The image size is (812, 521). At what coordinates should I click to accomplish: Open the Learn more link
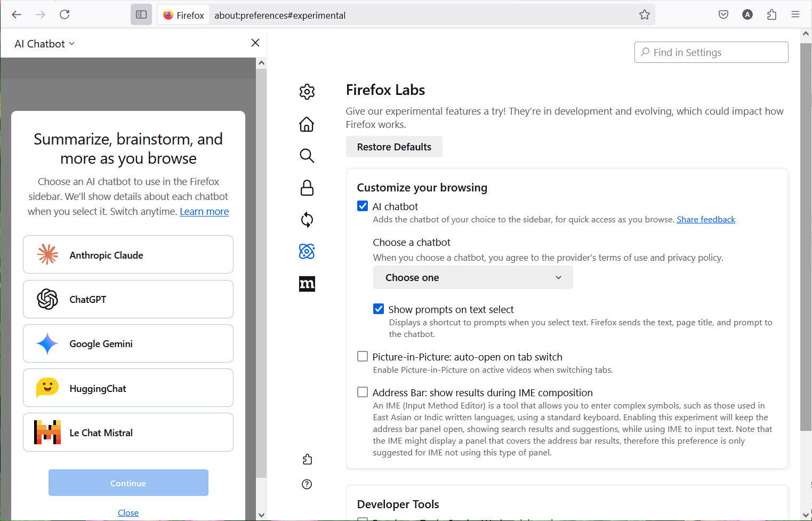pyautogui.click(x=204, y=211)
